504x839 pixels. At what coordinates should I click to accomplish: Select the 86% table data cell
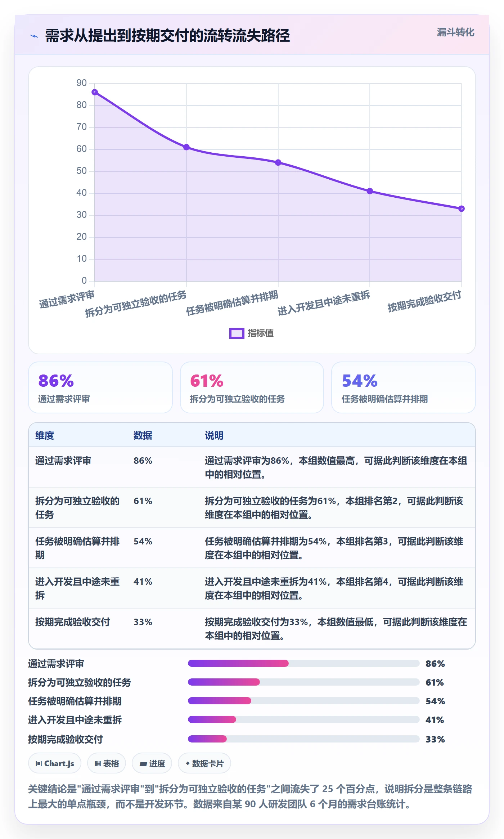click(x=143, y=461)
